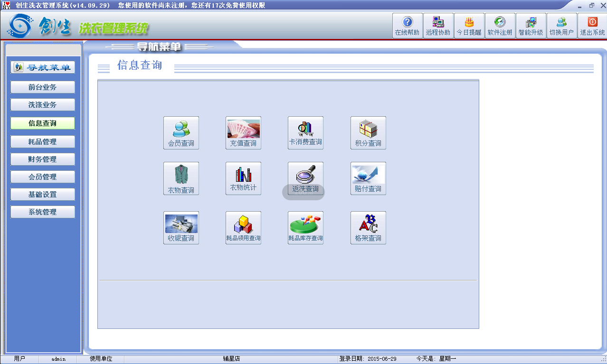Click the 导航菜单 header in sidebar
Screen dimensions: 607x364
43,67
